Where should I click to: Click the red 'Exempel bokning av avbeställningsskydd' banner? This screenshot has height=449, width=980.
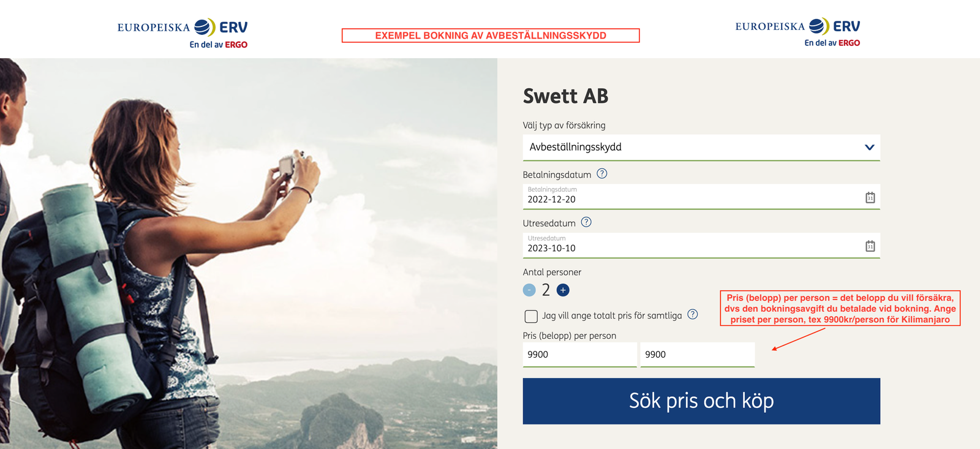[491, 36]
